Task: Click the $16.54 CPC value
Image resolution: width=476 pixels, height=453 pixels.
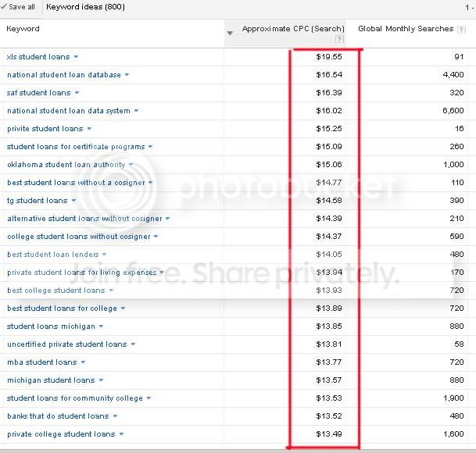Action: pyautogui.click(x=329, y=75)
